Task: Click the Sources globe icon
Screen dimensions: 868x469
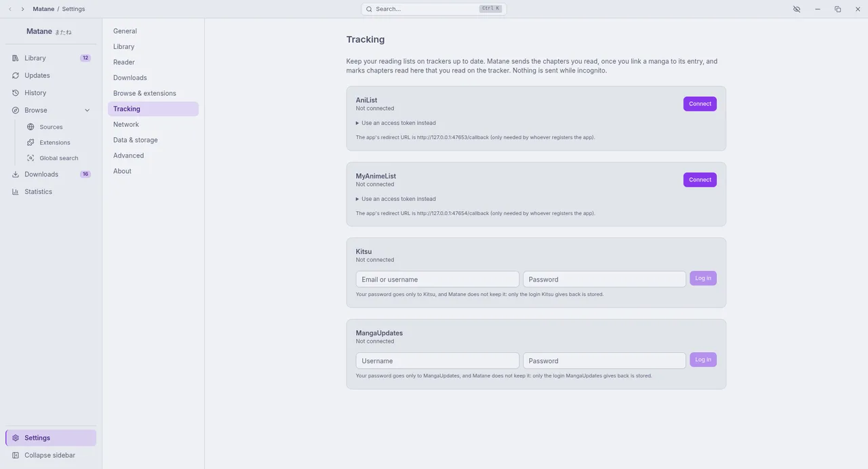Action: (x=31, y=127)
